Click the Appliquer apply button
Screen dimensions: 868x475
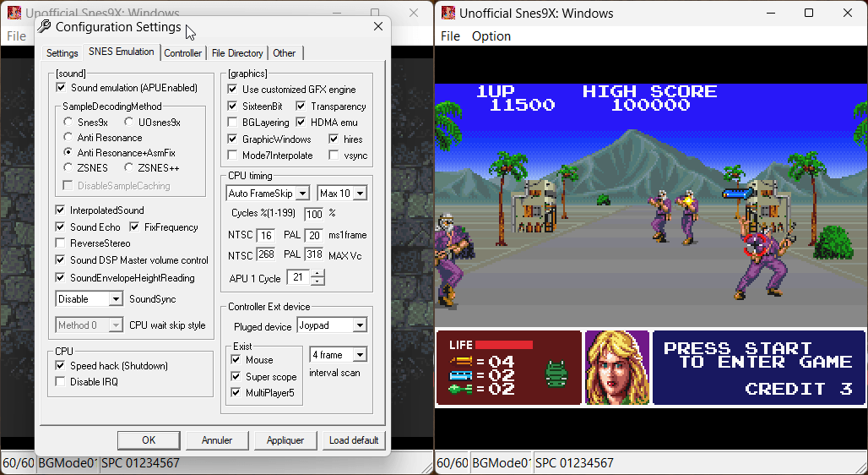coord(285,440)
